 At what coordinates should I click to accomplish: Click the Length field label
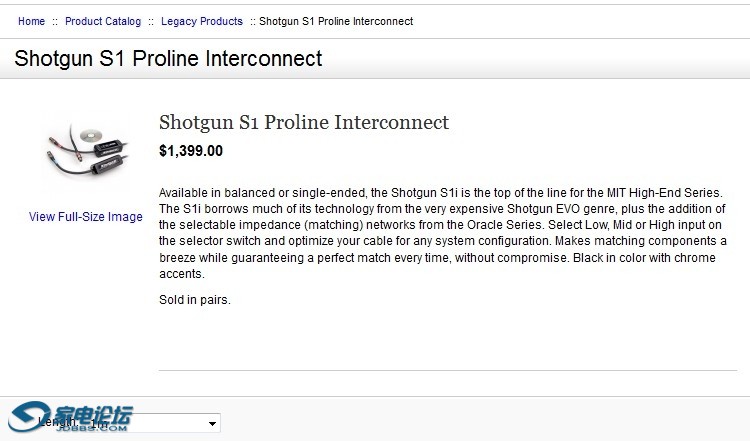(52, 422)
